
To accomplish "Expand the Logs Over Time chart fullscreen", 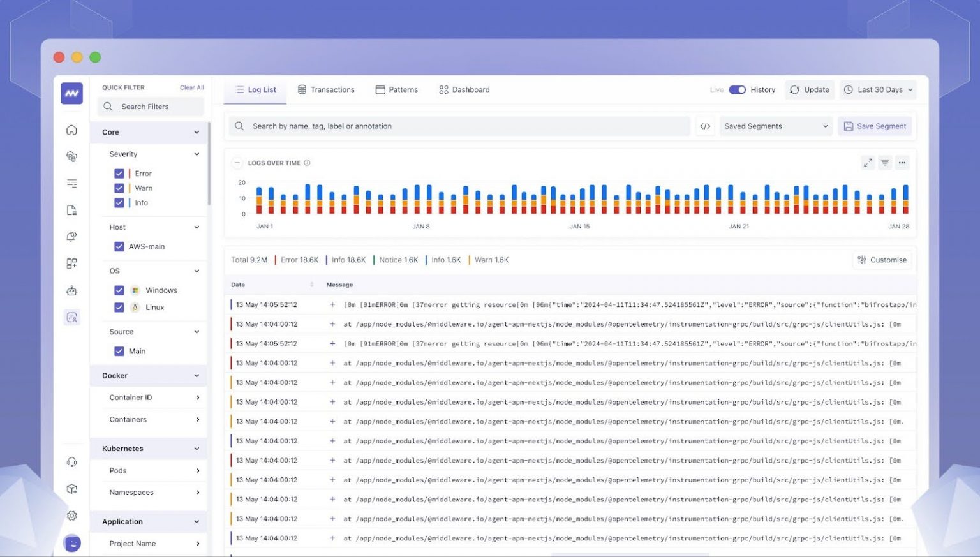I will [868, 163].
